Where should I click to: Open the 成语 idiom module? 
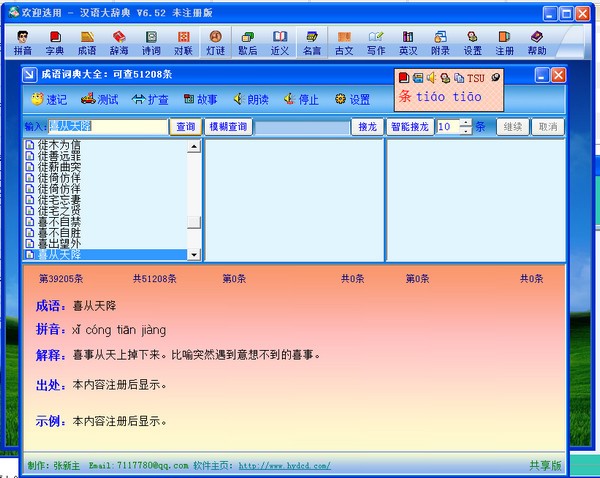pyautogui.click(x=87, y=43)
